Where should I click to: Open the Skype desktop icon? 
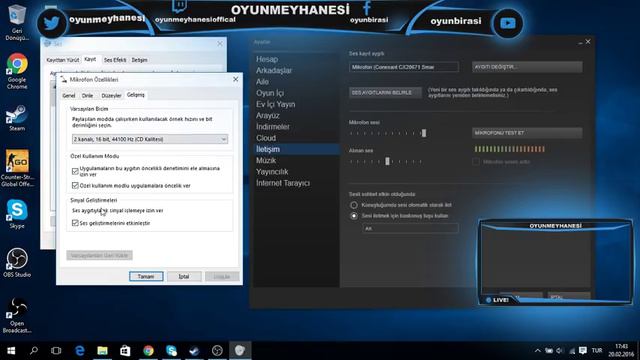[x=17, y=213]
